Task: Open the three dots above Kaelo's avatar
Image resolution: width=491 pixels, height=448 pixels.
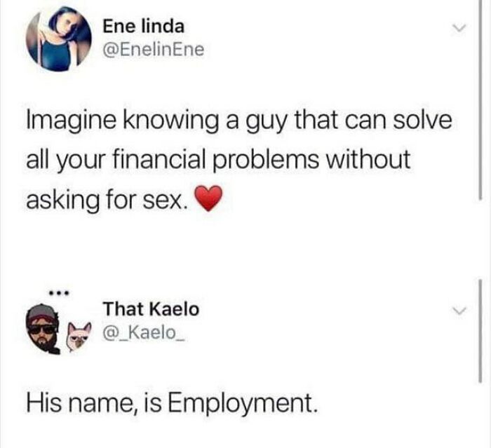Action: click(56, 294)
